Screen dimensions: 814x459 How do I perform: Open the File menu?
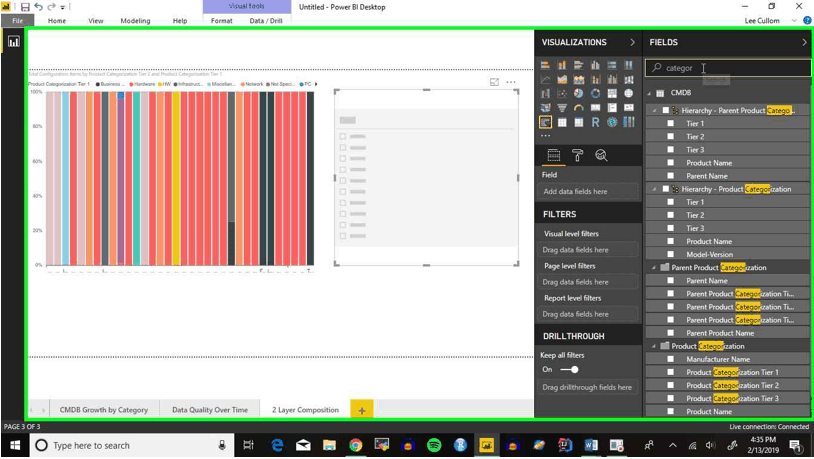click(x=17, y=21)
